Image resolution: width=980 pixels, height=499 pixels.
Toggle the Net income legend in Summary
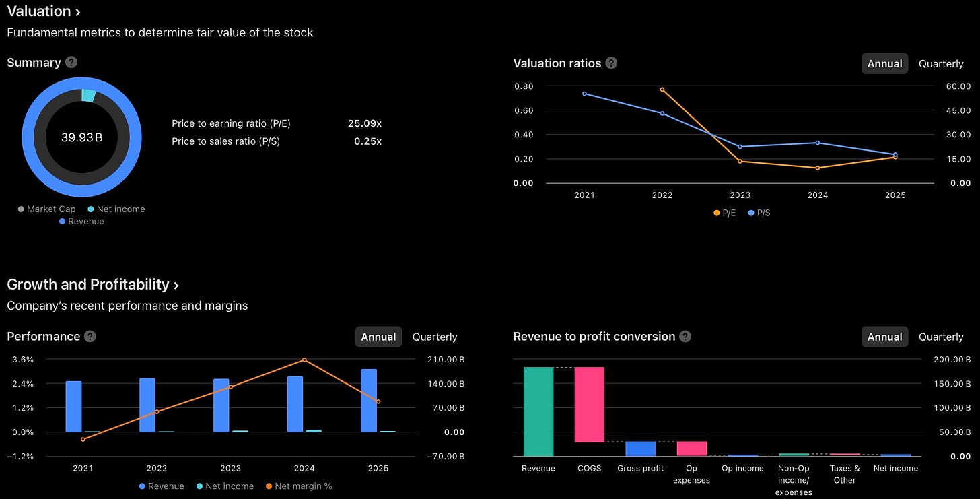116,209
